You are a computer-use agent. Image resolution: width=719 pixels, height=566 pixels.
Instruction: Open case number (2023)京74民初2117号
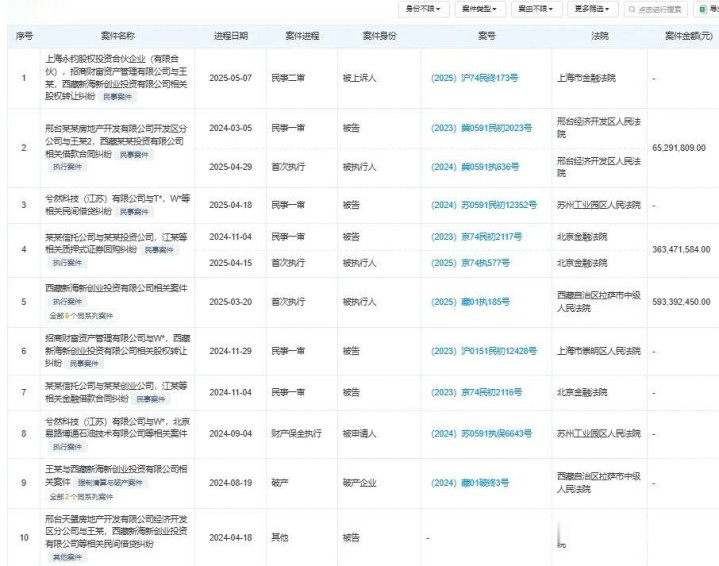476,237
